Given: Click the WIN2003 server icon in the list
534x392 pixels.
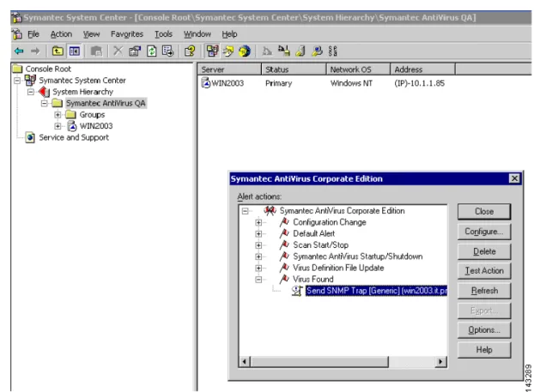Looking at the screenshot, I should pos(206,82).
